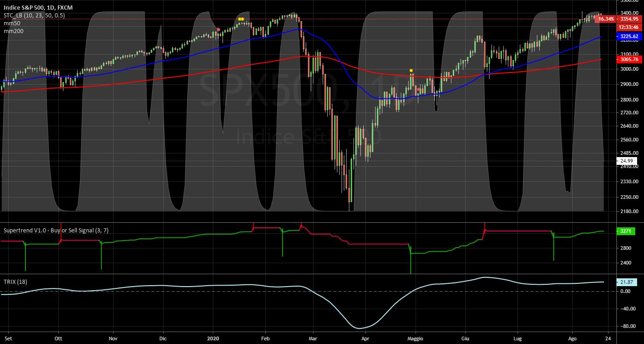The image size is (644, 344).
Task: Select the mm200 moving average legend
Action: pos(12,31)
